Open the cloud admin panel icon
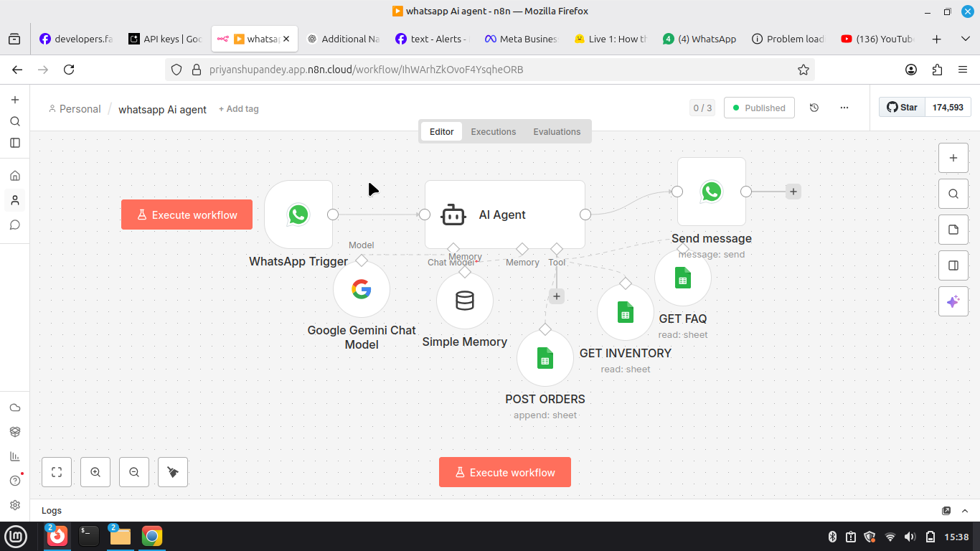Screen dimensions: 980x551 15,408
